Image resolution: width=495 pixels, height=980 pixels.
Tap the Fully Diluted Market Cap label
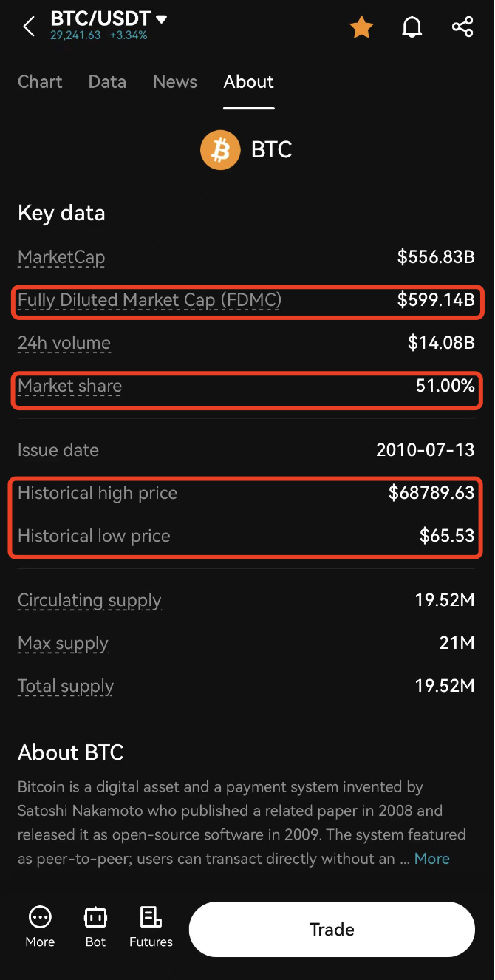tap(149, 300)
